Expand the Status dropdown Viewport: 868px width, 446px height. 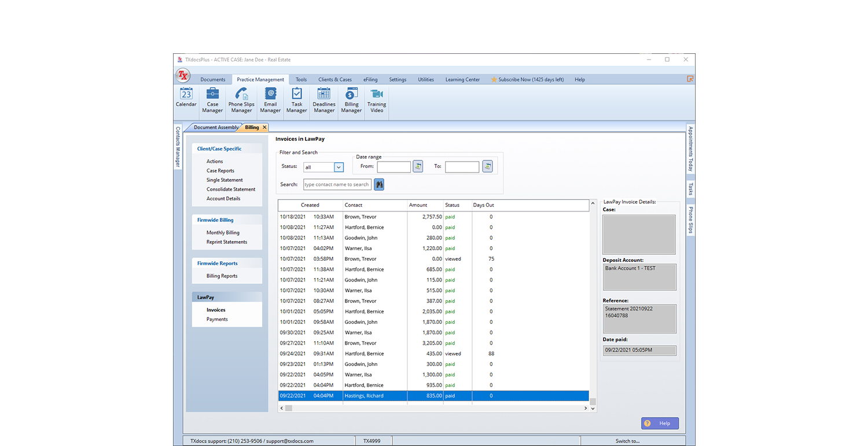(339, 167)
